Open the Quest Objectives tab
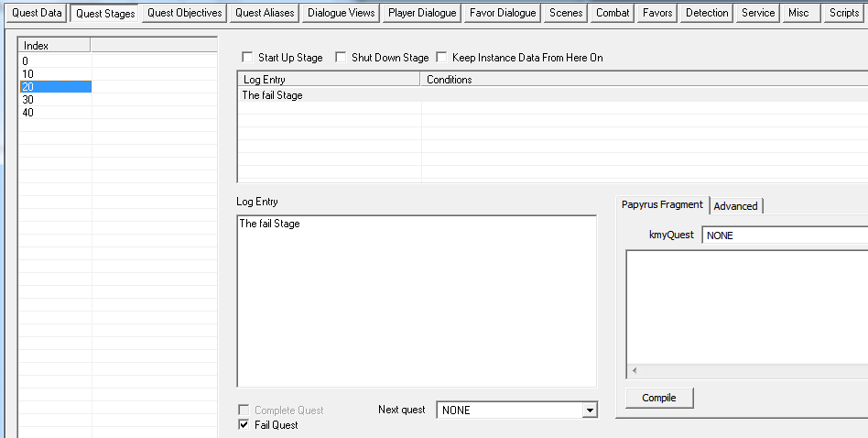The image size is (868, 438). click(184, 13)
